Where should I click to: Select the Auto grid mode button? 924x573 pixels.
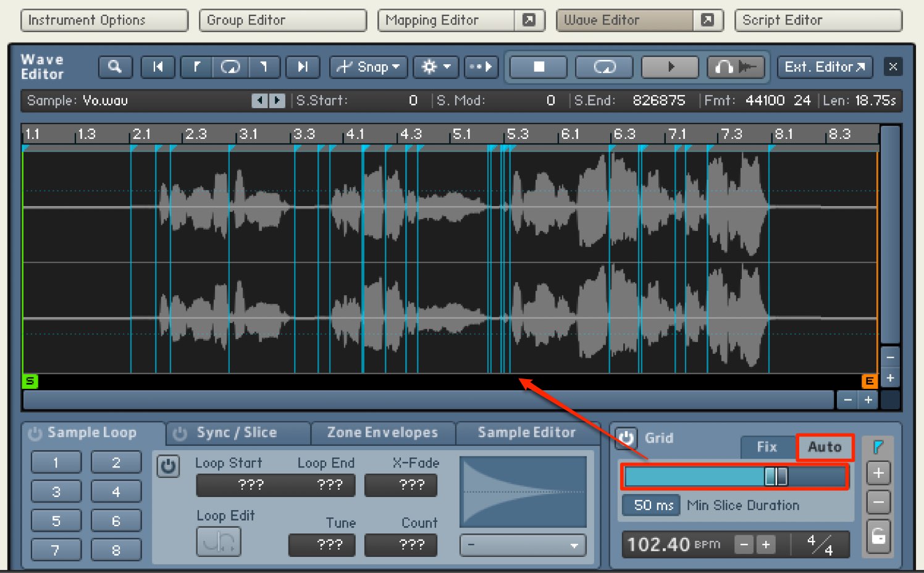(x=825, y=447)
